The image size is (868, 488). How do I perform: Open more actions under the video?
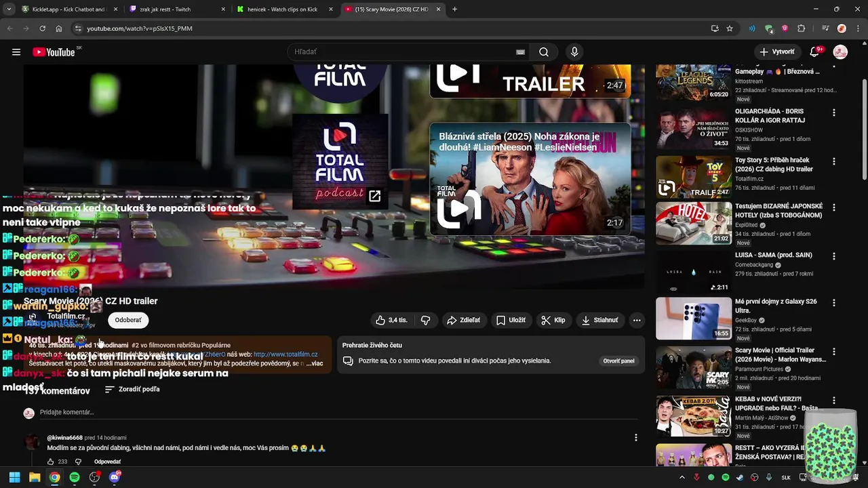pos(636,320)
